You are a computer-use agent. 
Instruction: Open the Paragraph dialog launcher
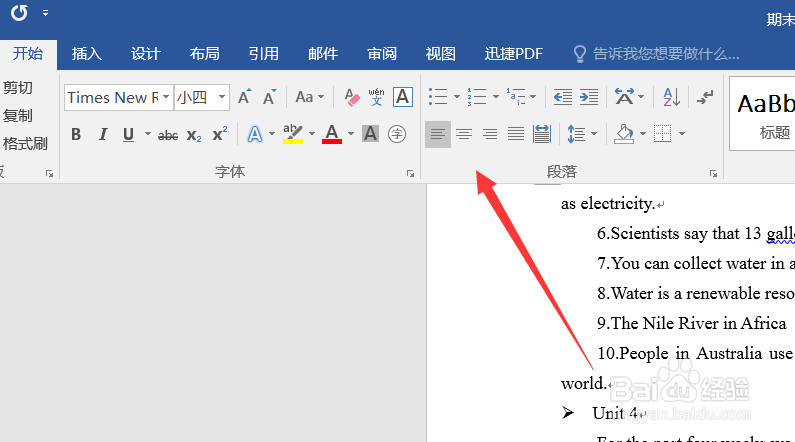click(713, 174)
